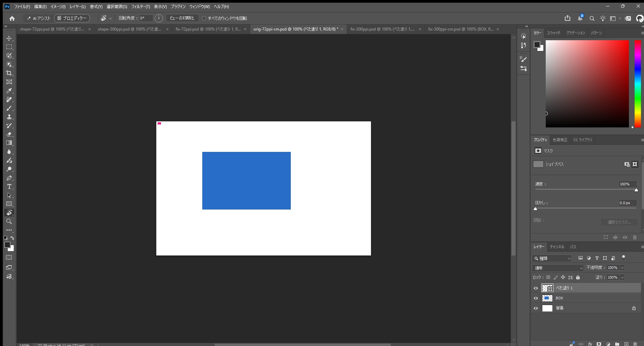Select the Path Selection tool
This screenshot has height=346, width=644.
pos(9,195)
